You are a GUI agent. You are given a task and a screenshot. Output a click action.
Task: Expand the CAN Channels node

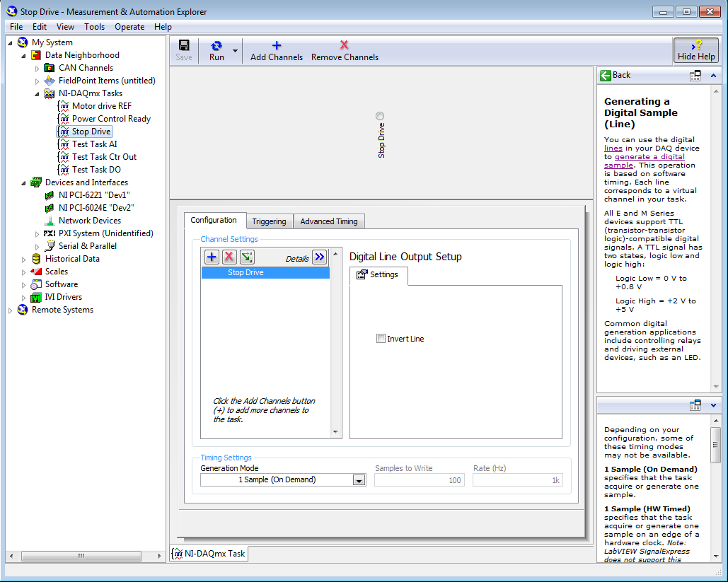point(37,68)
